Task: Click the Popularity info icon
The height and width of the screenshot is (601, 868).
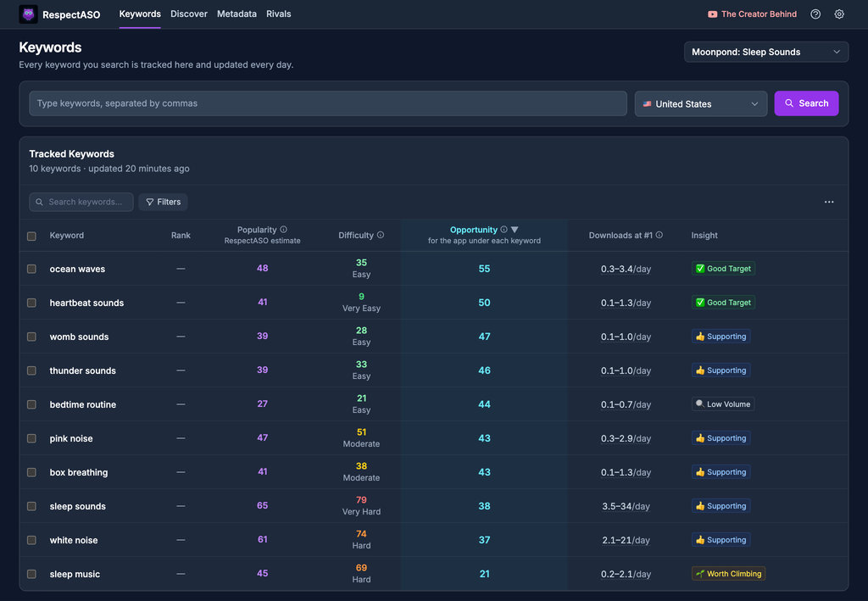Action: tap(283, 230)
